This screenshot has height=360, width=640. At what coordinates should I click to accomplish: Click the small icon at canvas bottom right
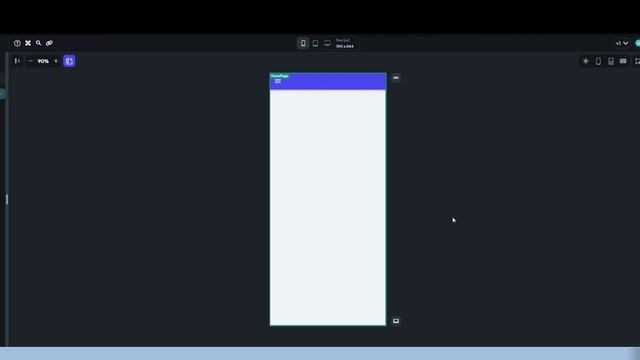coord(396,321)
